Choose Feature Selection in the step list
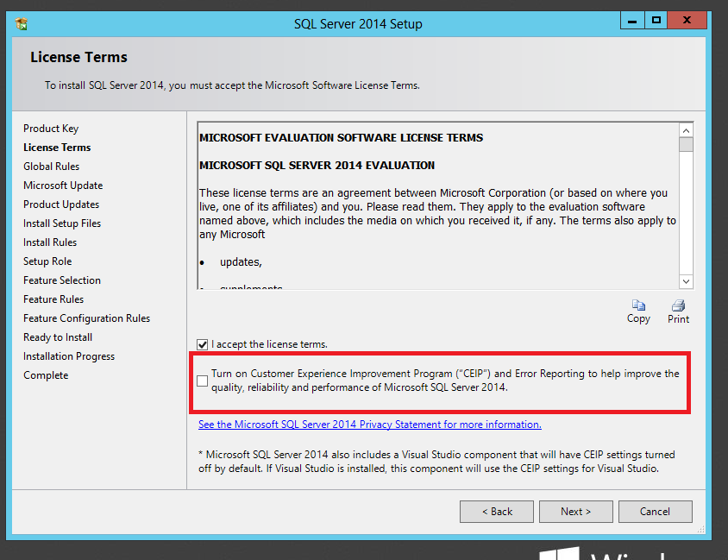The height and width of the screenshot is (560, 728). pos(62,280)
